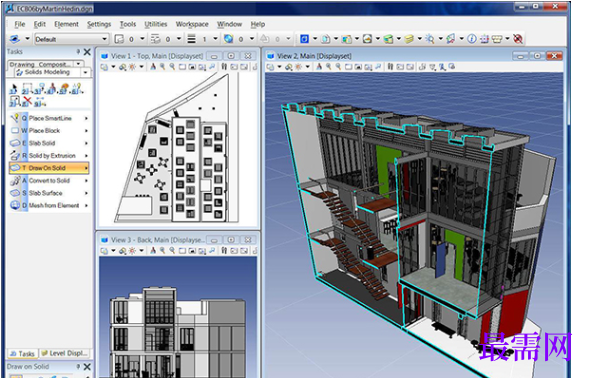The width and height of the screenshot is (591, 378).
Task: Click View Attributes icon in View 1 toolbar
Action: 104,67
